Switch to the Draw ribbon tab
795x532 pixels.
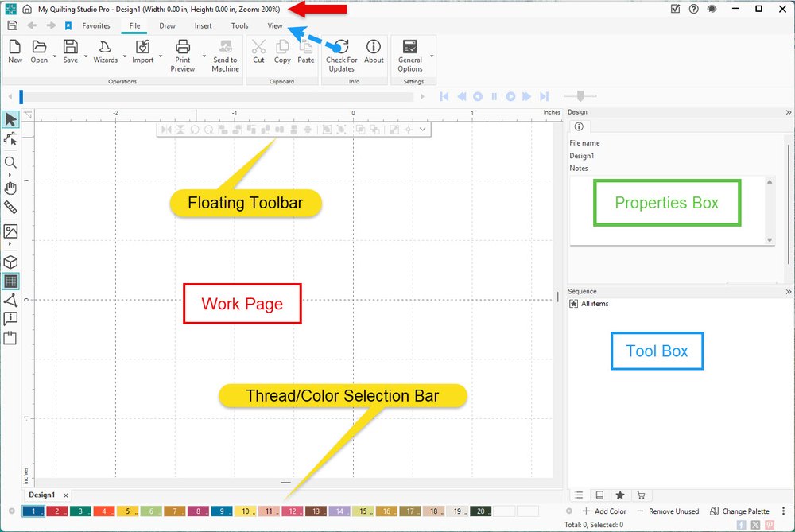(167, 26)
